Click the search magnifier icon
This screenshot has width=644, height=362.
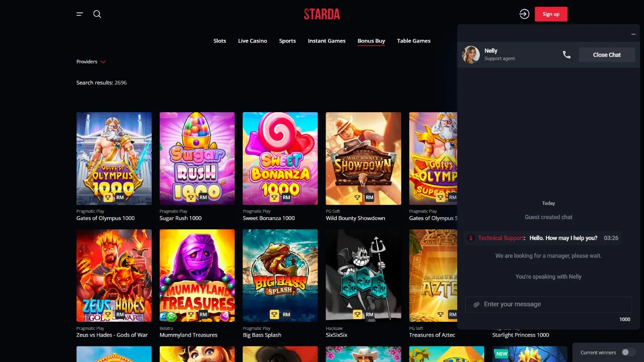(97, 14)
